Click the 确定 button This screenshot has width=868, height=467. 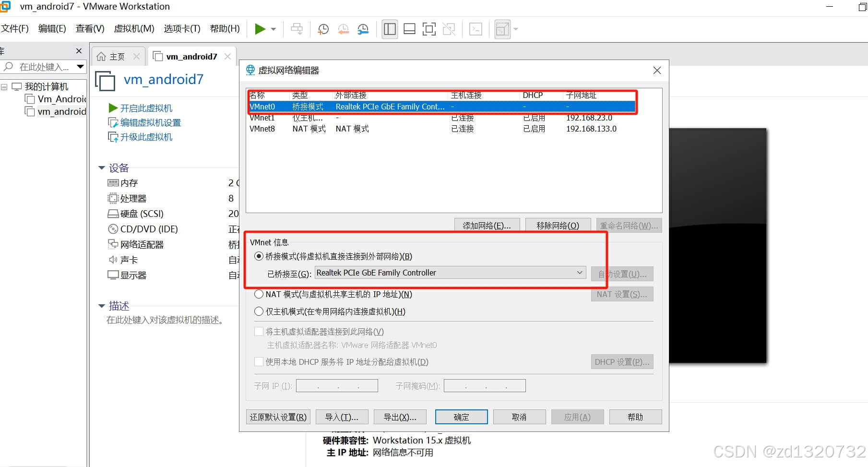[x=462, y=417]
